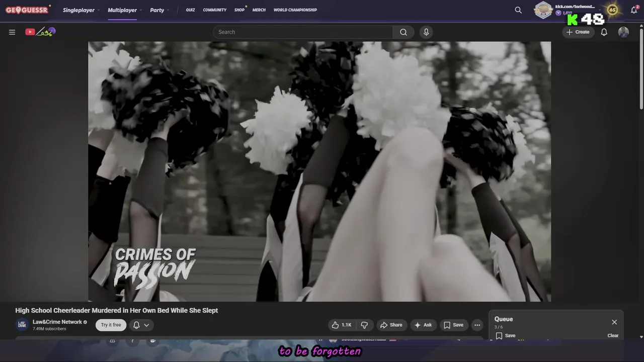
Task: Click the YouTube logo
Action: pos(40,32)
